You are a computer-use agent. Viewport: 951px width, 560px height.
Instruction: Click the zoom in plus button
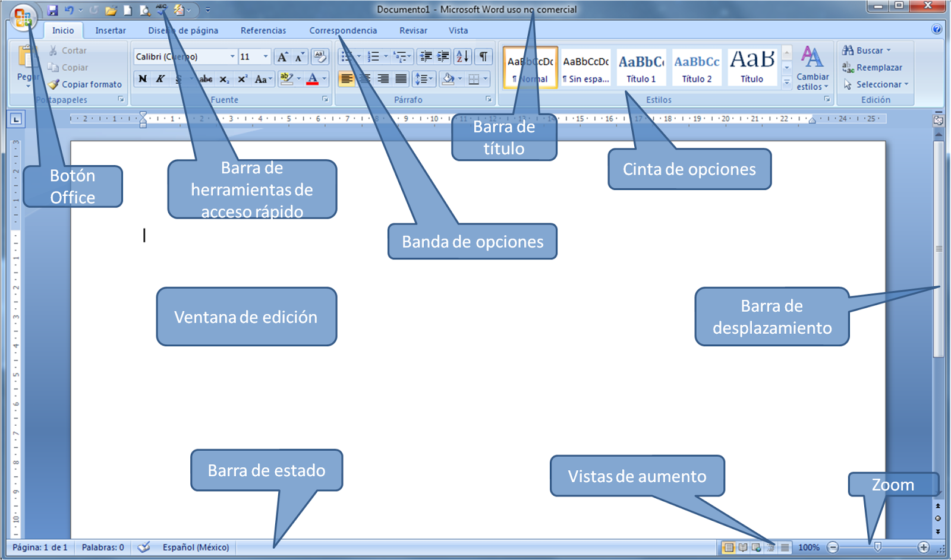click(x=923, y=547)
